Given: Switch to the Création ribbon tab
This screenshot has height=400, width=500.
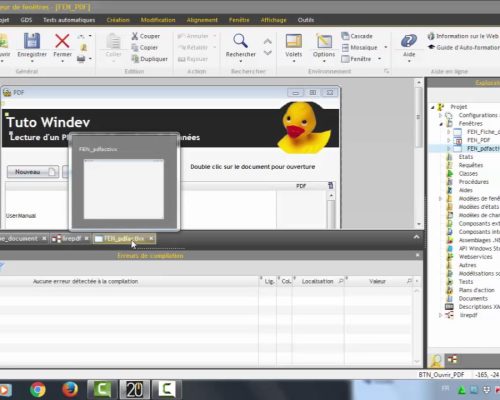Looking at the screenshot, I should point(118,20).
